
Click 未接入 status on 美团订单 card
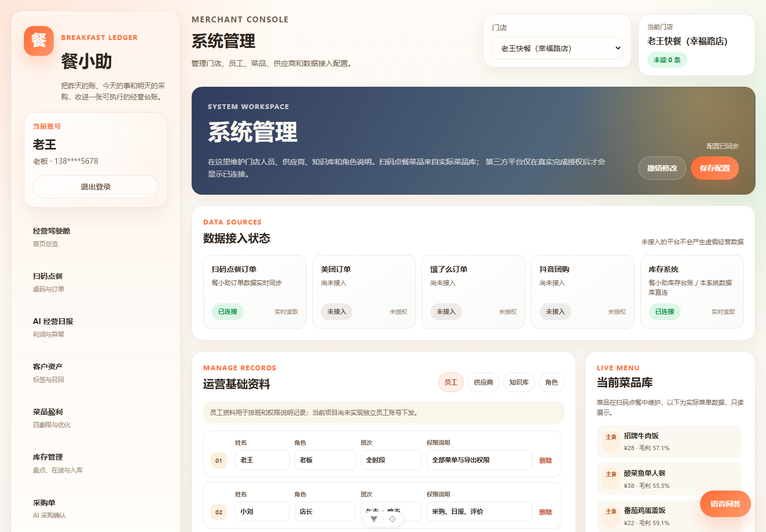tap(337, 312)
